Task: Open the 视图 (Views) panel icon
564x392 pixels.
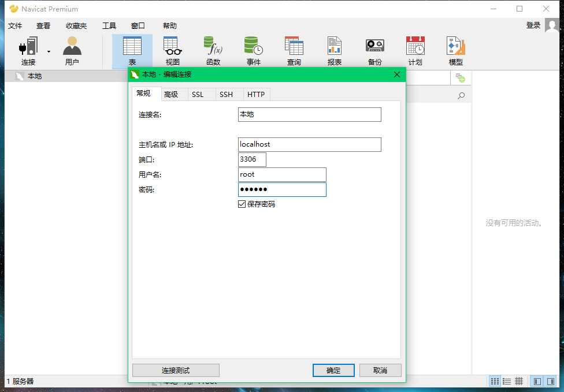Action: (172, 50)
